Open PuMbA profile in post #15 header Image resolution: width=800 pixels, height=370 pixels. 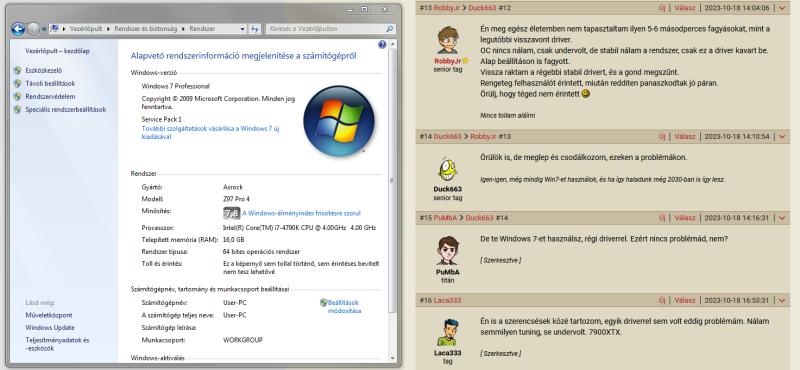pyautogui.click(x=445, y=218)
